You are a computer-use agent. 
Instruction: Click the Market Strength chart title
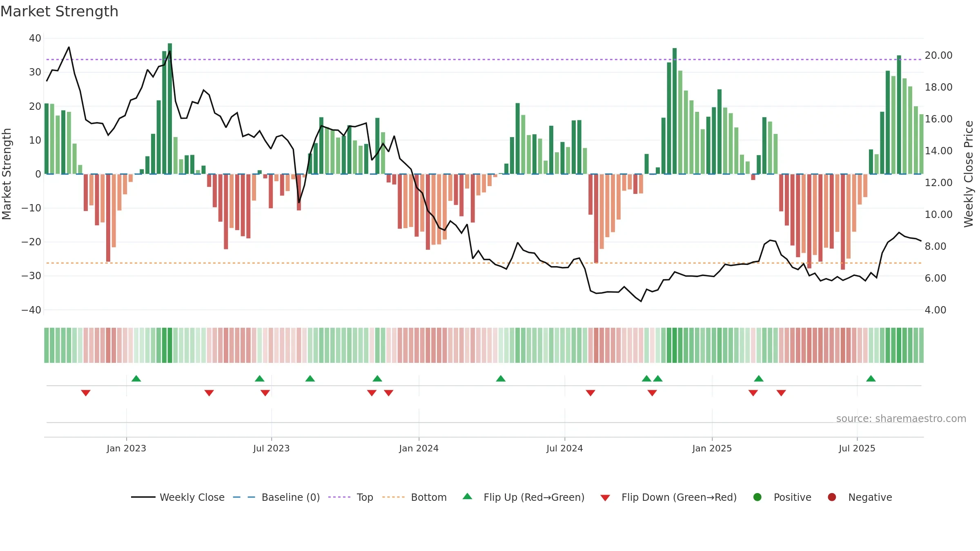pos(59,11)
